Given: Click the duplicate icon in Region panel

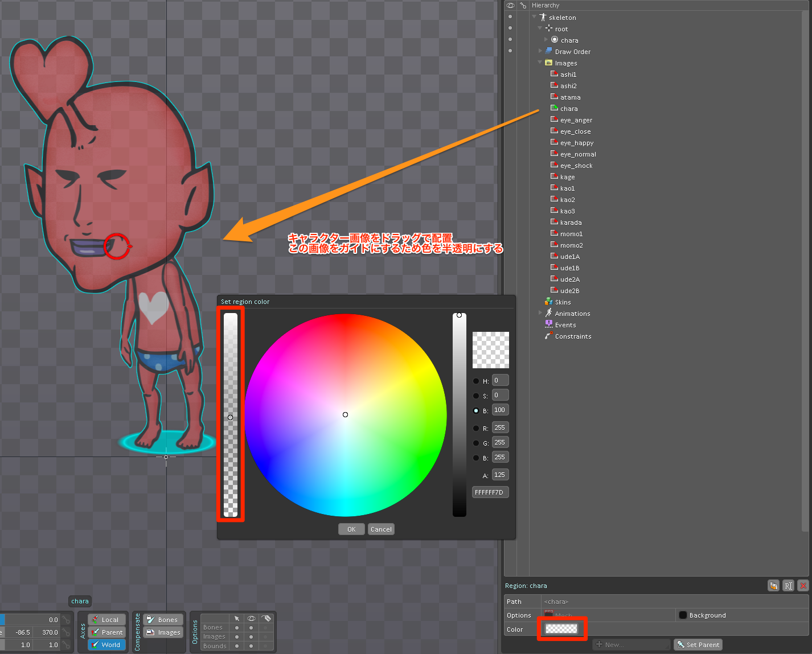Looking at the screenshot, I should click(773, 585).
